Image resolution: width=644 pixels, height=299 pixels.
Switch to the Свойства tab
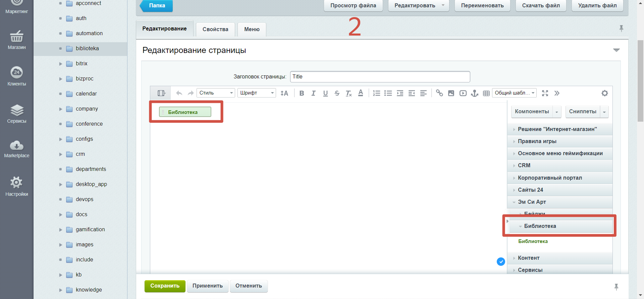(215, 29)
